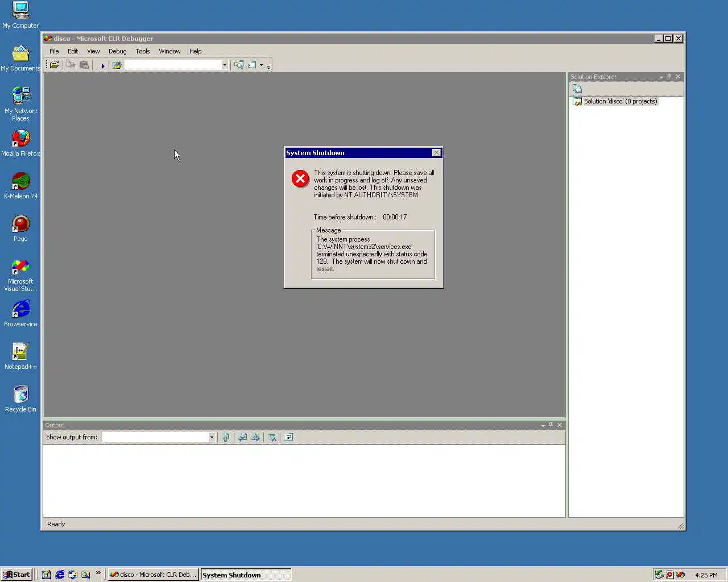Select Recycle Bin desktop icon
Viewport: 728px width, 582px height.
tap(20, 399)
